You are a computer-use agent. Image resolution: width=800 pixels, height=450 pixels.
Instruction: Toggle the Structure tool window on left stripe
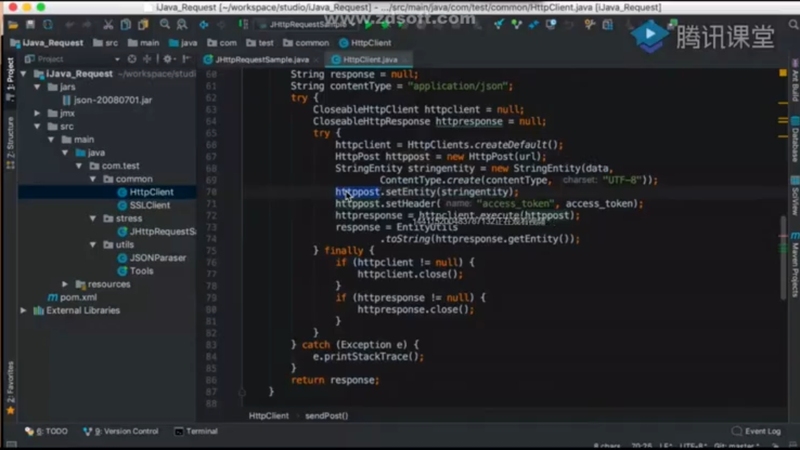click(x=9, y=140)
